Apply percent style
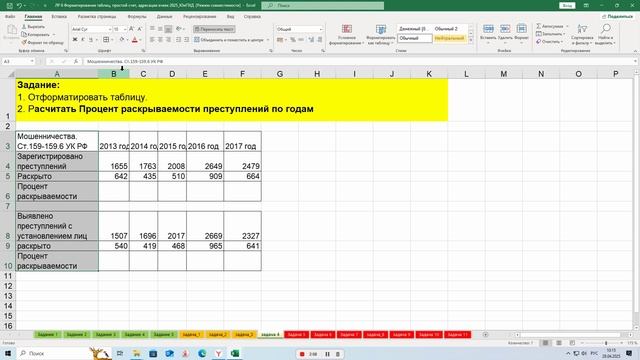 [293, 40]
